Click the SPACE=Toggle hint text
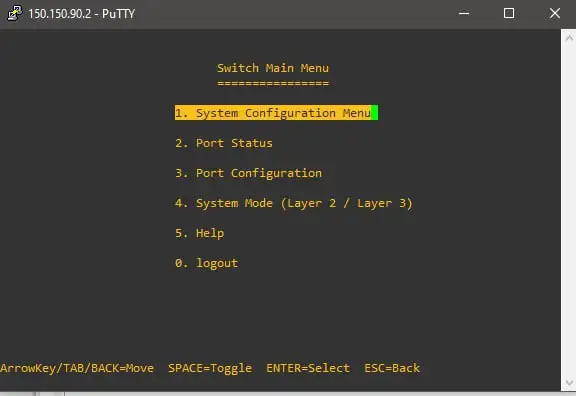The image size is (576, 396). point(210,368)
